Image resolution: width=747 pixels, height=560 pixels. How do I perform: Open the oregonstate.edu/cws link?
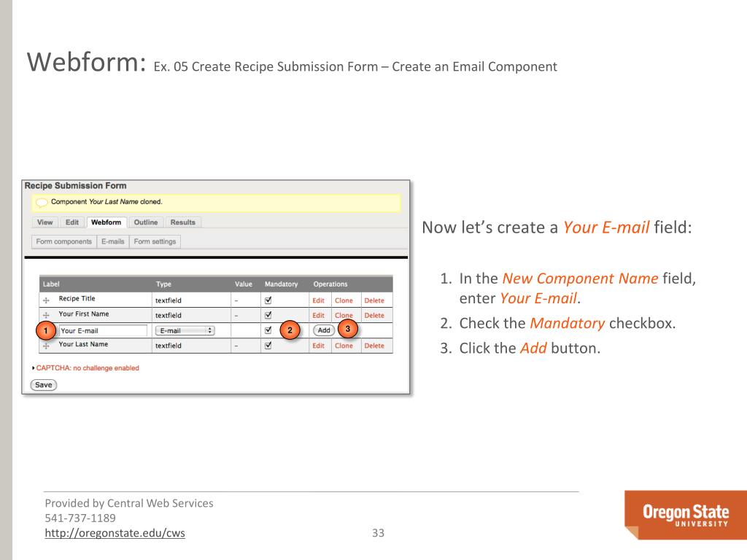pyautogui.click(x=115, y=533)
